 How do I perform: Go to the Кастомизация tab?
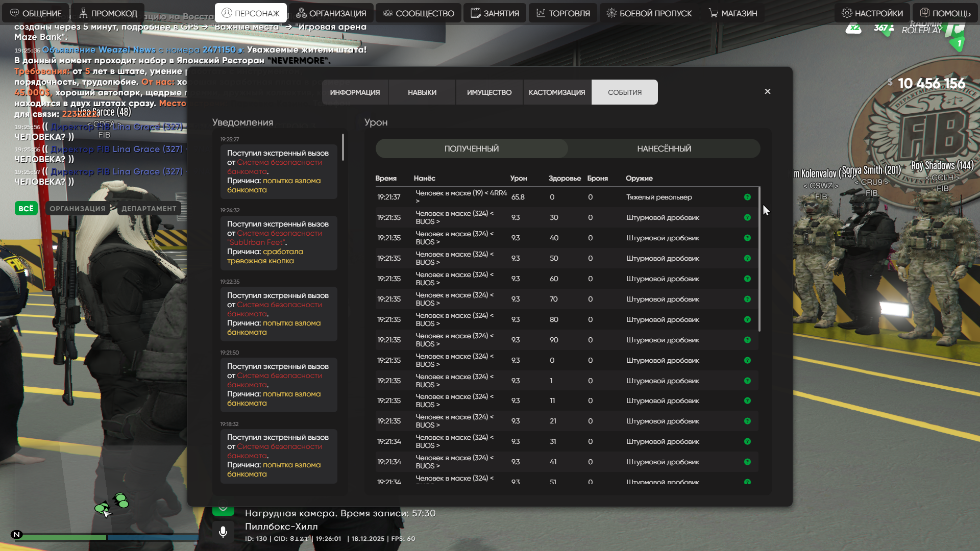pyautogui.click(x=556, y=92)
